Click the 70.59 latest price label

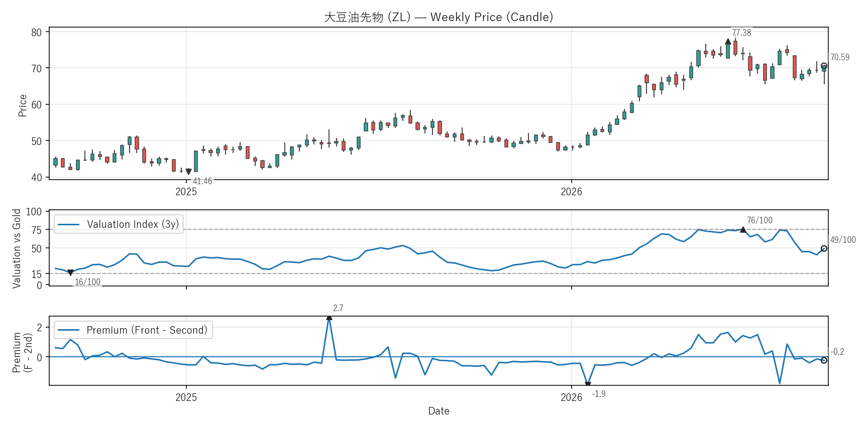coord(840,57)
